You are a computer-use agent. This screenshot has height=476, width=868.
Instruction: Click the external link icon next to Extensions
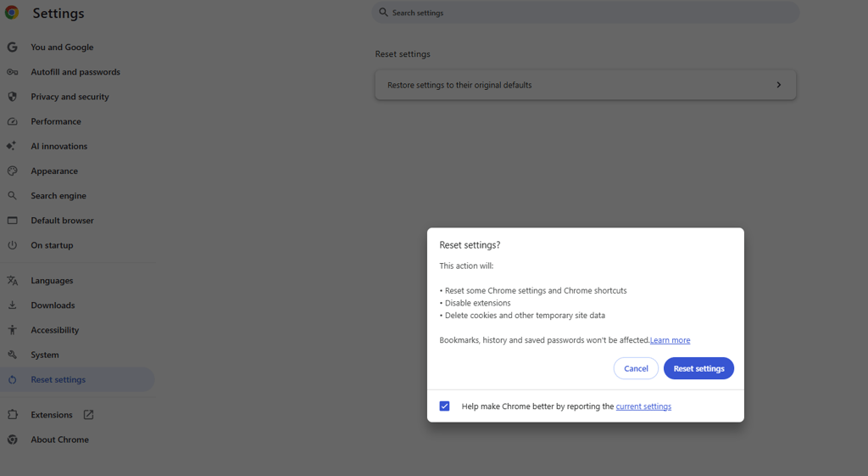[88, 415]
